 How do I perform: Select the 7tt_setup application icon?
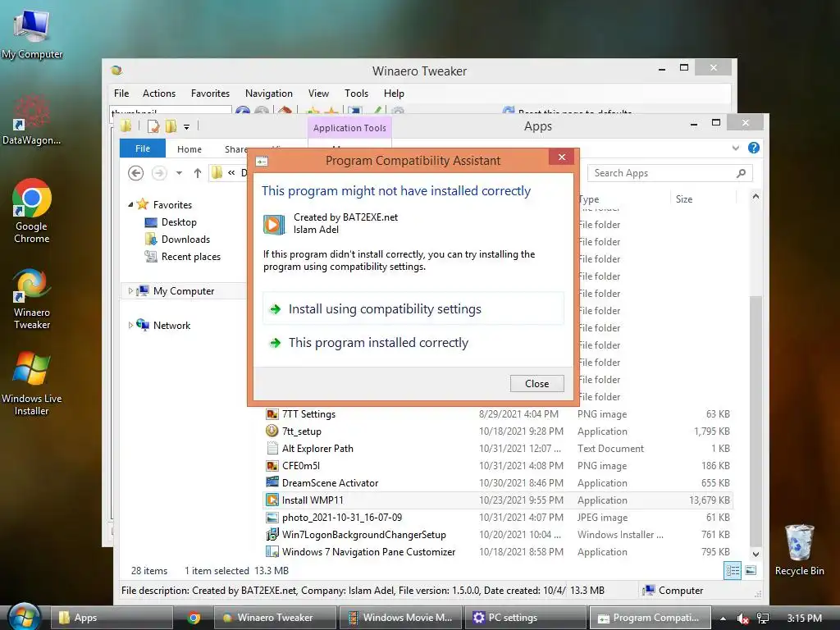272,431
